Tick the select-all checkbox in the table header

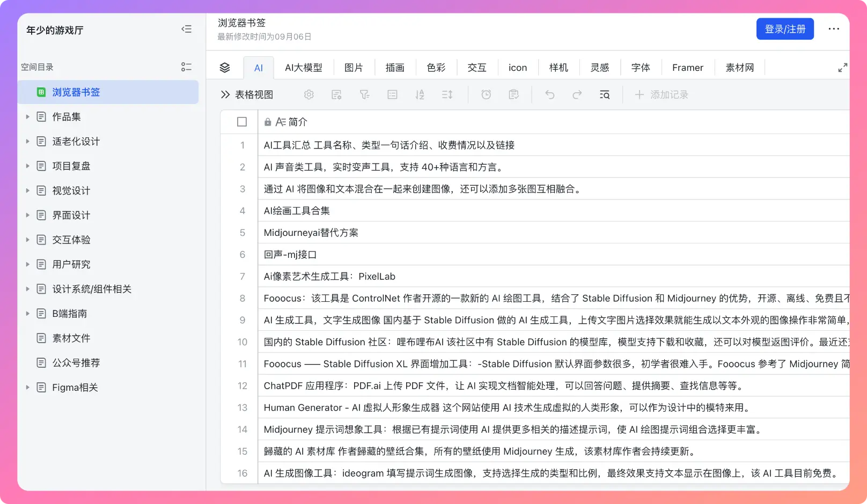(242, 122)
